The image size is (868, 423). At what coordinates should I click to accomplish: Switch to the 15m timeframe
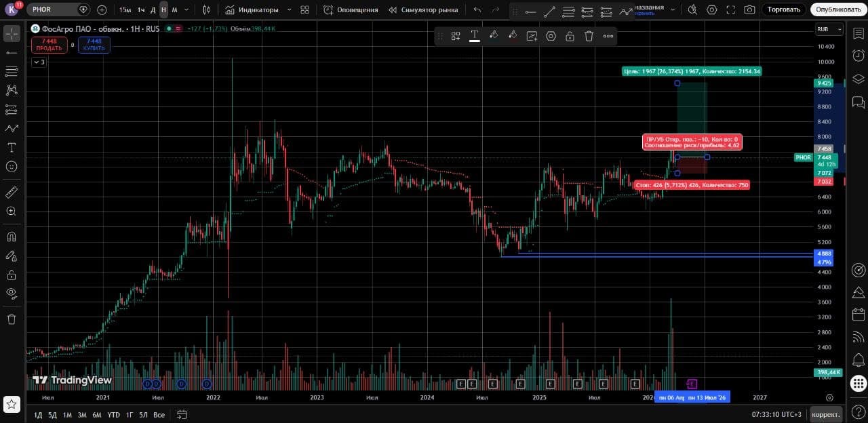coord(125,10)
